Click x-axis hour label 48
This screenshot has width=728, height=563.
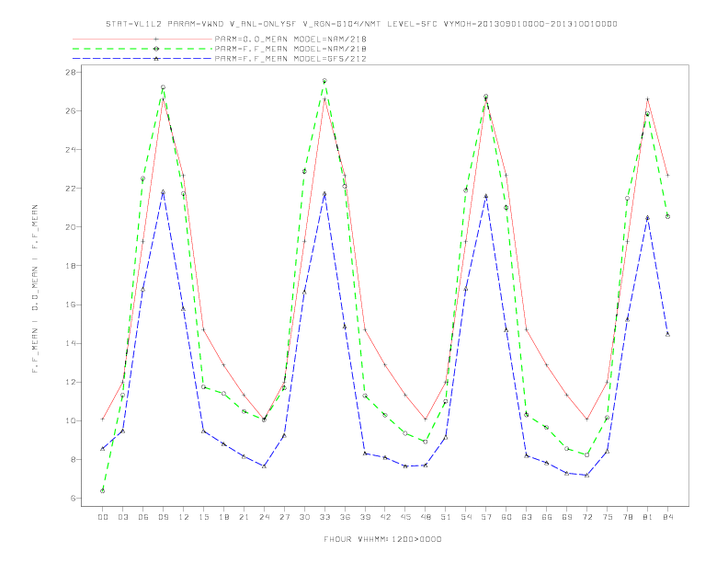(426, 517)
